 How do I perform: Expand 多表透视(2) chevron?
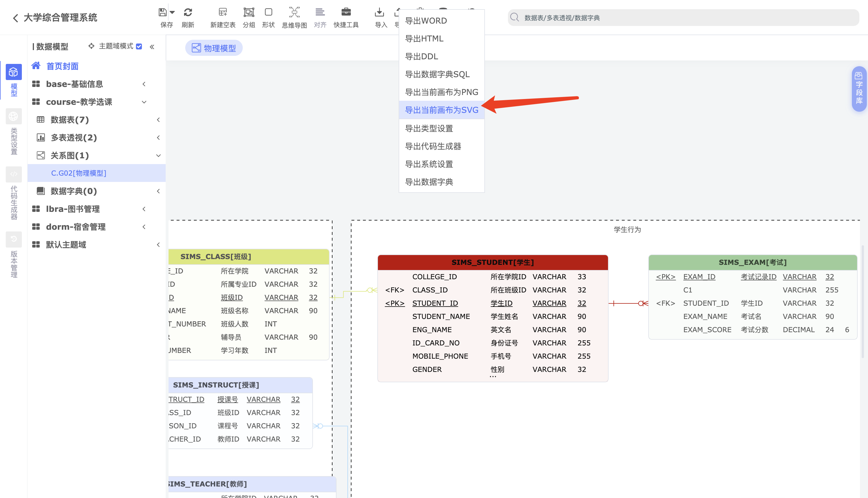point(158,138)
